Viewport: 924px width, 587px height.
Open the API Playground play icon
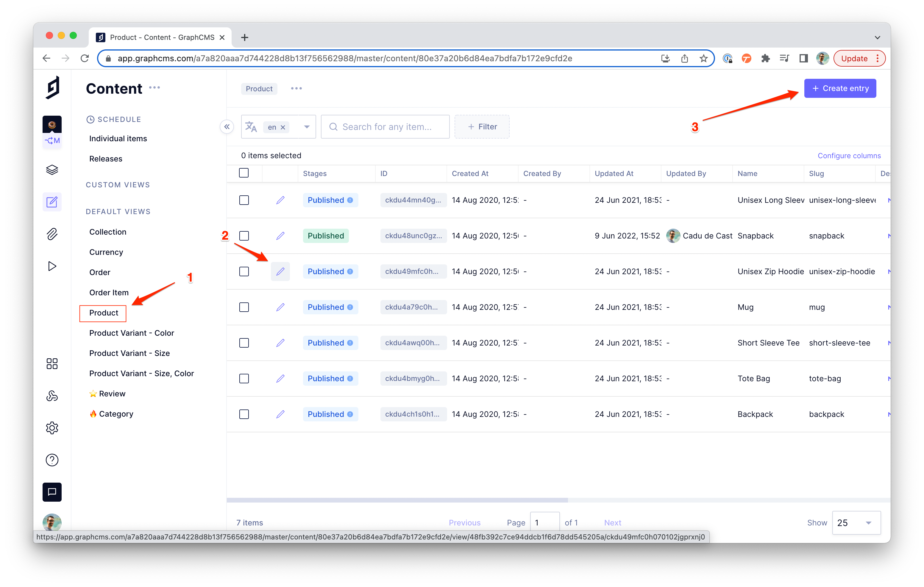click(x=52, y=266)
